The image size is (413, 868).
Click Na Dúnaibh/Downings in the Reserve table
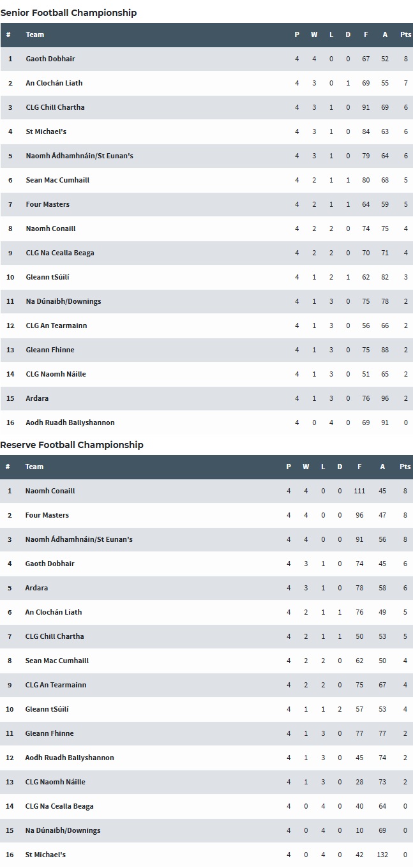(x=63, y=830)
